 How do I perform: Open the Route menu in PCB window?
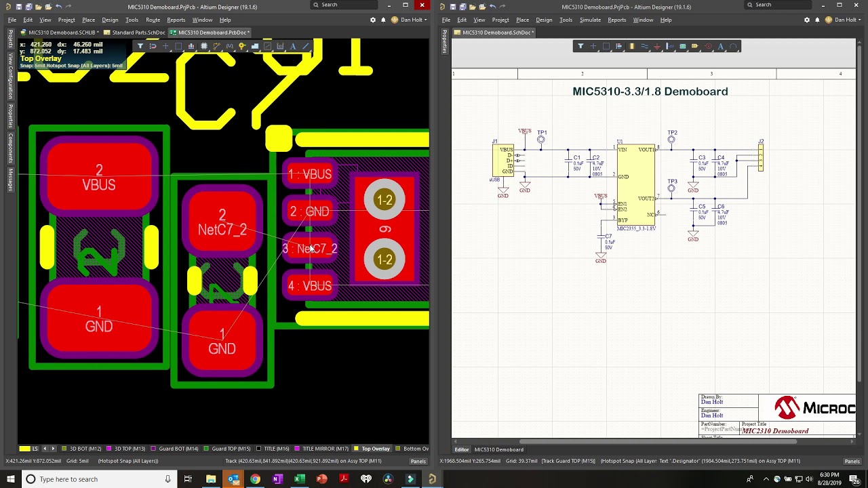(153, 20)
